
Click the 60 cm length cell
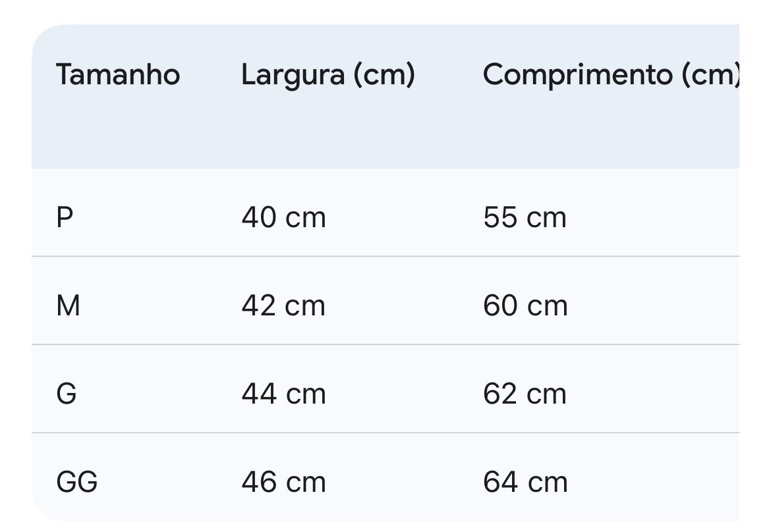click(525, 306)
